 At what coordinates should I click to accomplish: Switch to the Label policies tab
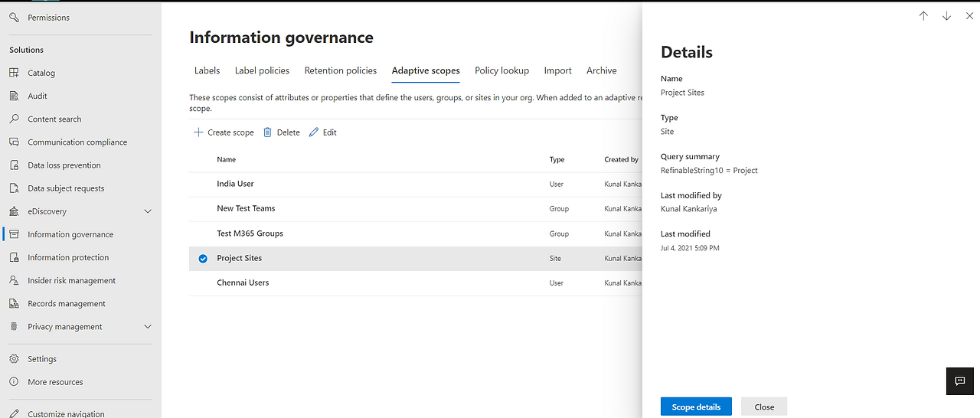(262, 70)
